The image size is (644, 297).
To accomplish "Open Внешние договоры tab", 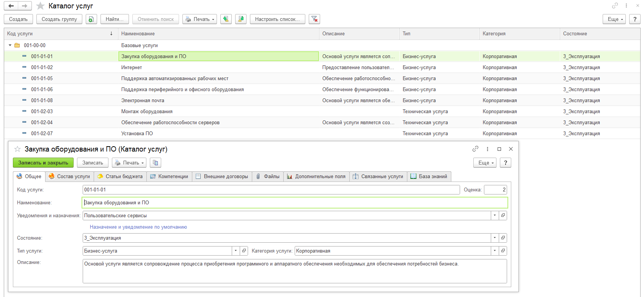I will click(x=222, y=177).
